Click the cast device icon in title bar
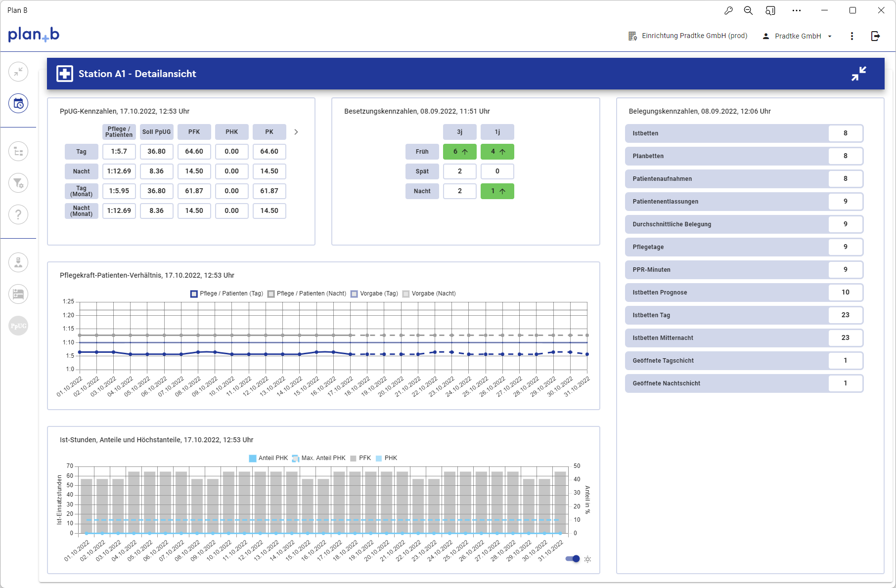This screenshot has height=588, width=896. [x=770, y=10]
